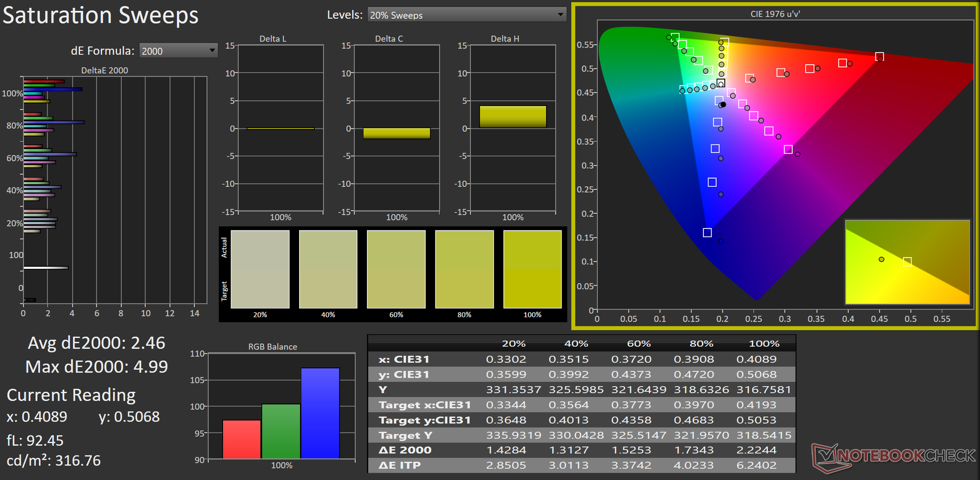Image resolution: width=980 pixels, height=480 pixels.
Task: Click the Notebookcheck logo watermark
Action: pyautogui.click(x=893, y=456)
